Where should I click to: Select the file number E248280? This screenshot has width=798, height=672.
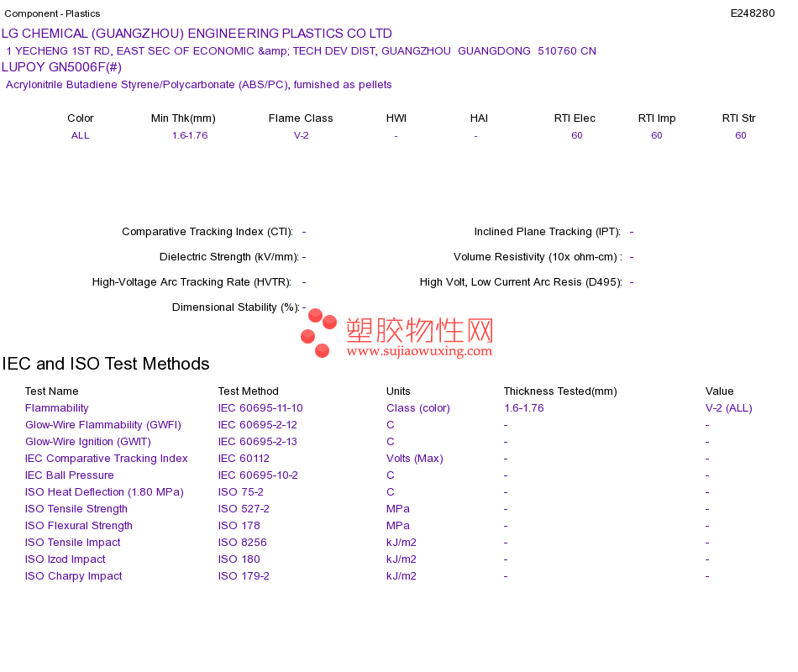click(752, 13)
